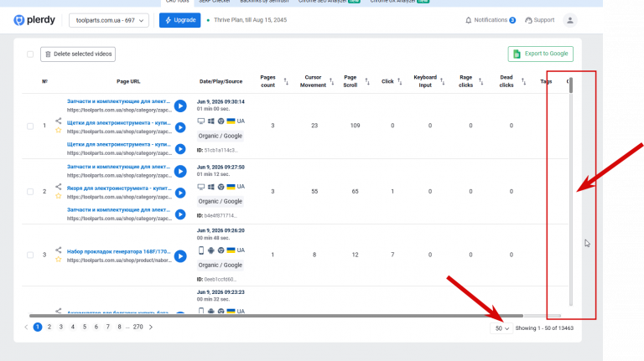The image size is (644, 361).
Task: Click Export to Google
Action: [541, 54]
